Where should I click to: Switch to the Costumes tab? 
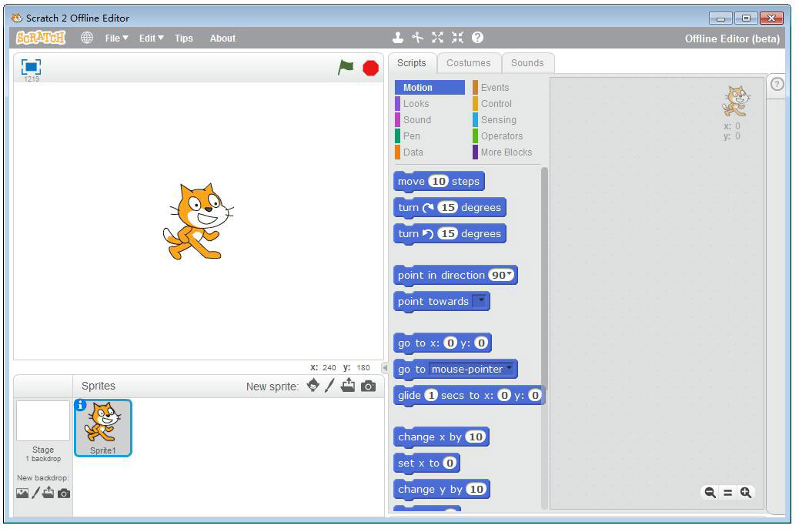(468, 63)
